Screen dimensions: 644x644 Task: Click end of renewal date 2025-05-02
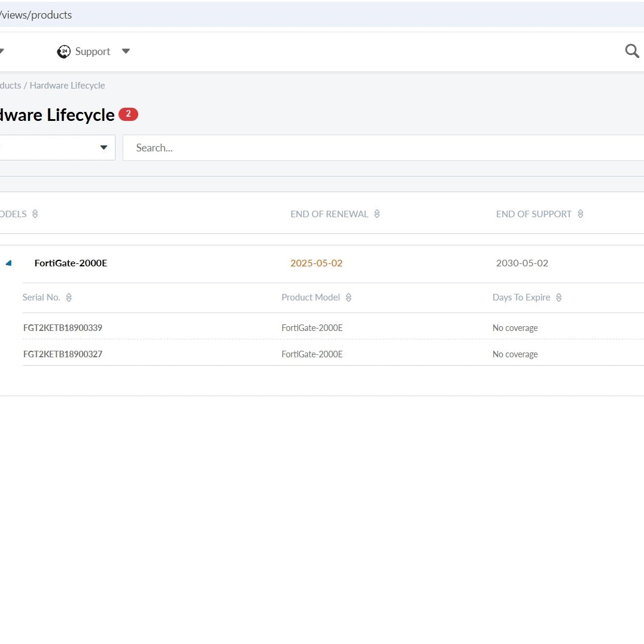coord(316,263)
